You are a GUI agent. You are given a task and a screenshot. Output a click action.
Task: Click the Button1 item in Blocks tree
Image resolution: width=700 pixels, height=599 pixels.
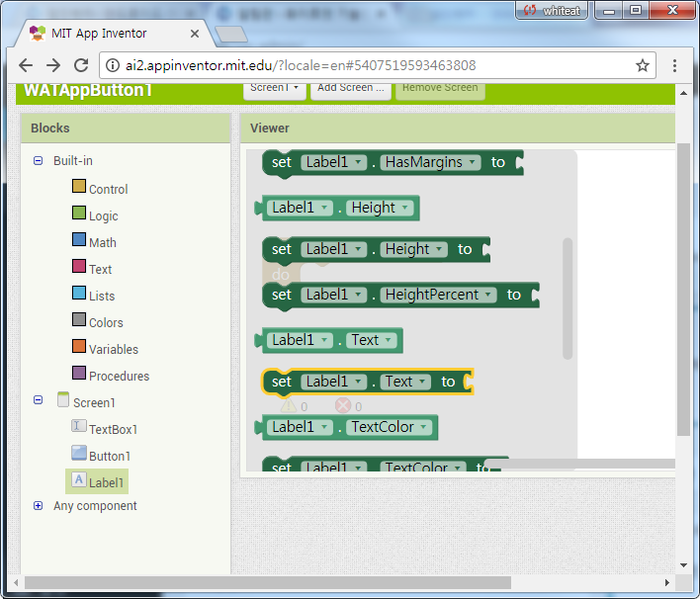point(101,455)
